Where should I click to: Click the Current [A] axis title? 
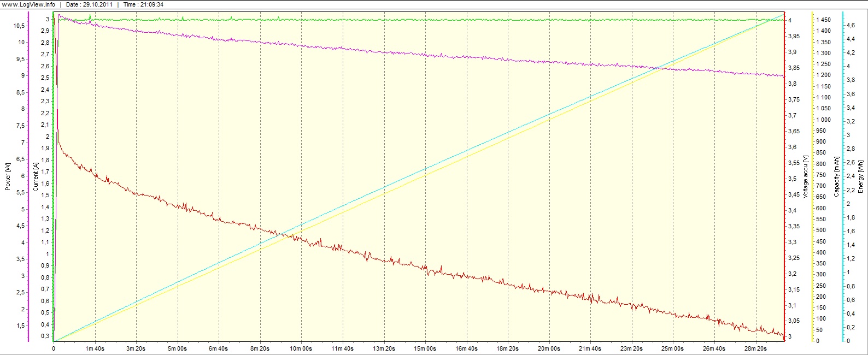36,176
